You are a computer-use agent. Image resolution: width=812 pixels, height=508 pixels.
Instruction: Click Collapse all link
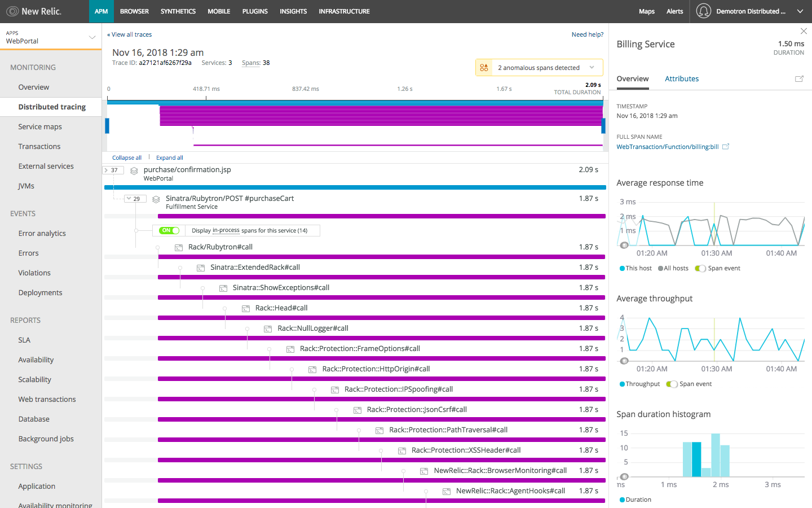(x=127, y=158)
